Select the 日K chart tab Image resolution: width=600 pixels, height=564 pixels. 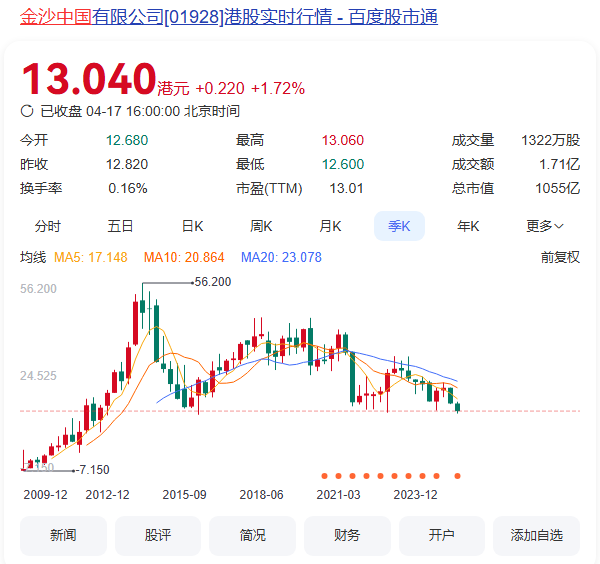(192, 226)
